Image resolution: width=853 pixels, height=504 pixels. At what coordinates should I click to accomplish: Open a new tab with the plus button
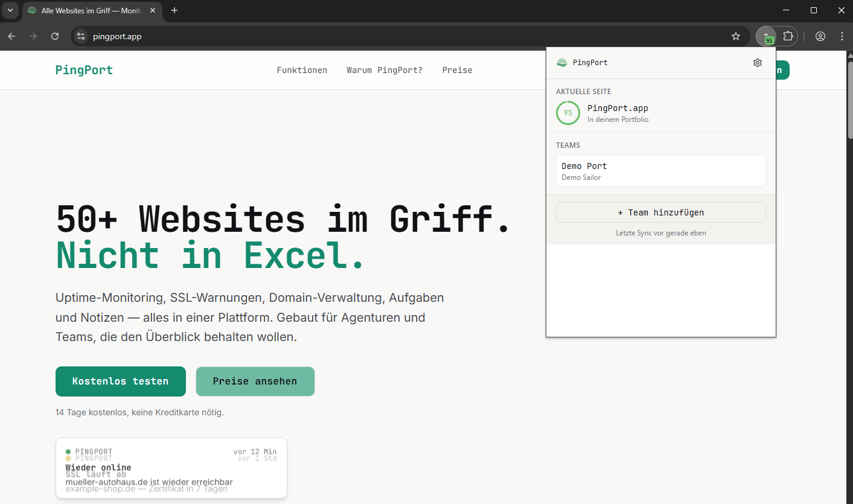[x=174, y=10]
